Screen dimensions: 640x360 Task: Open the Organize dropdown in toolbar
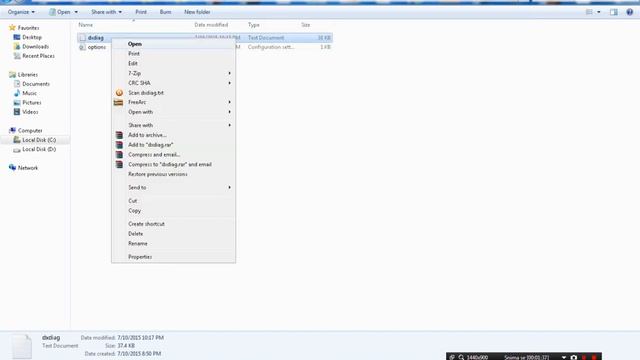click(21, 12)
